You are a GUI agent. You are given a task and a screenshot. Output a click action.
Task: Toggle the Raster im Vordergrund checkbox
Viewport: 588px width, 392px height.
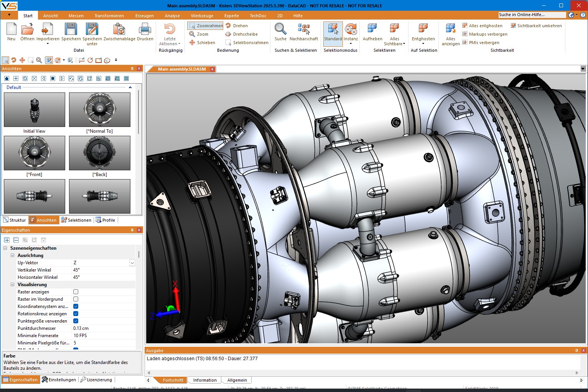(76, 299)
